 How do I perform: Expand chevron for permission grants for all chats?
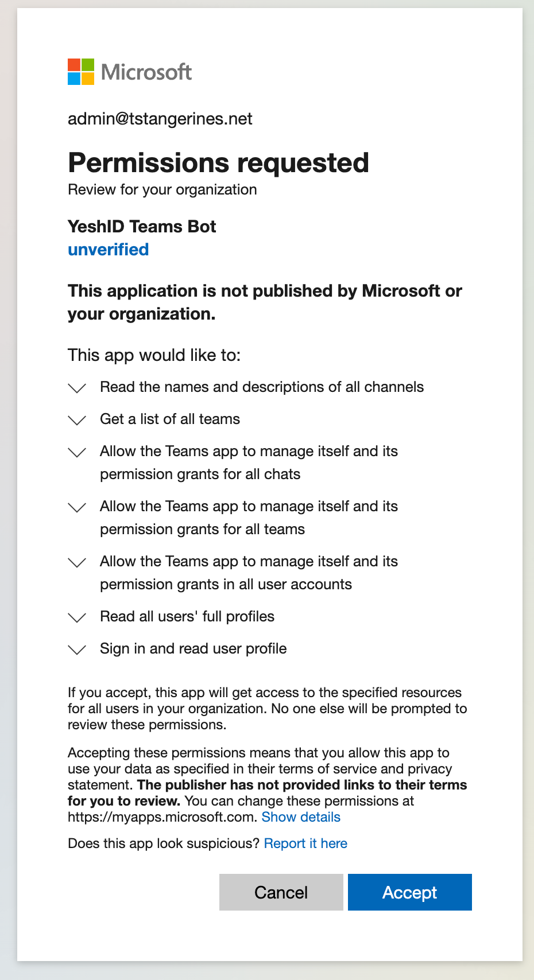(x=77, y=453)
